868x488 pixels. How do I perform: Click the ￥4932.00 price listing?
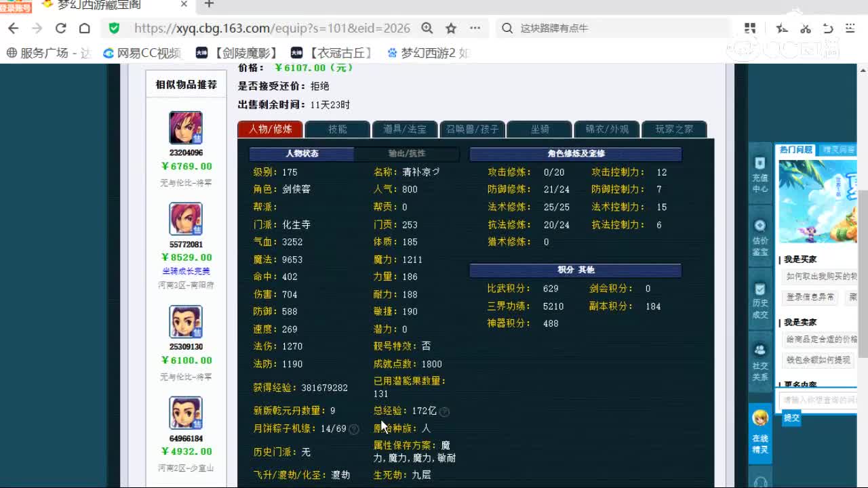[186, 451]
